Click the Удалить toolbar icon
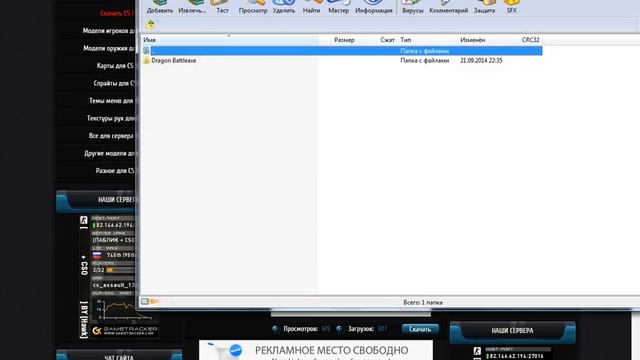The width and height of the screenshot is (640, 360). point(284,7)
